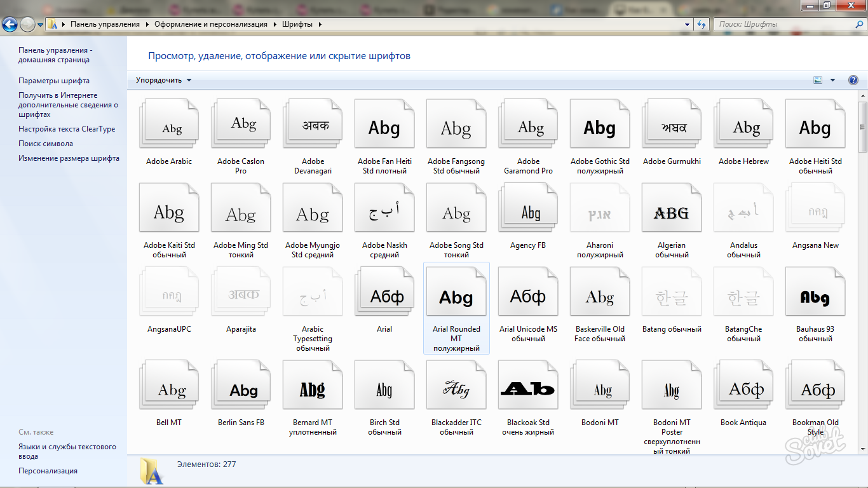Open Получить в Интернете дополнительные сведения link

[x=68, y=105]
